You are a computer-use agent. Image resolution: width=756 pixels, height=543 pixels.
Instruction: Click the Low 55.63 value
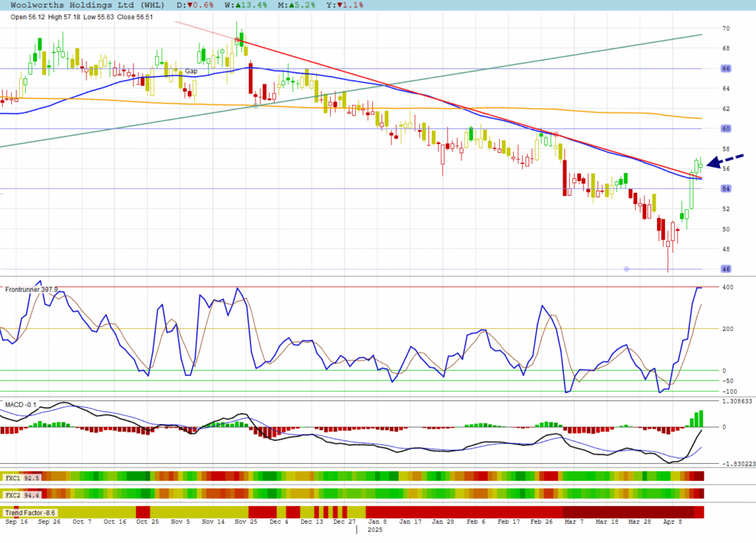(99, 17)
